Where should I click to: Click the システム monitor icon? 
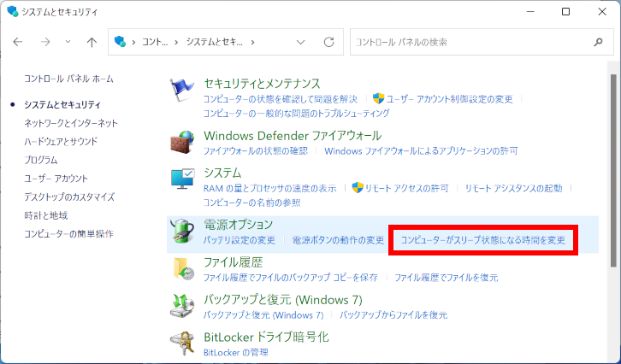point(182,179)
